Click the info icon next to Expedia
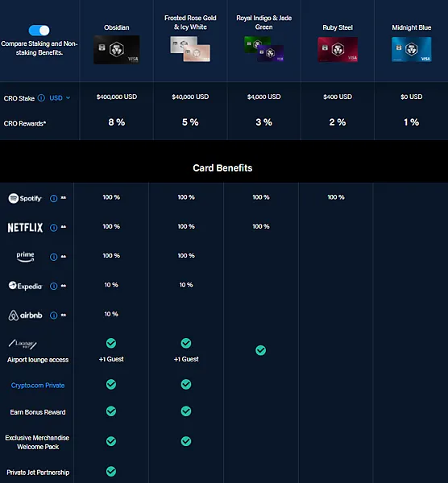 (54, 286)
